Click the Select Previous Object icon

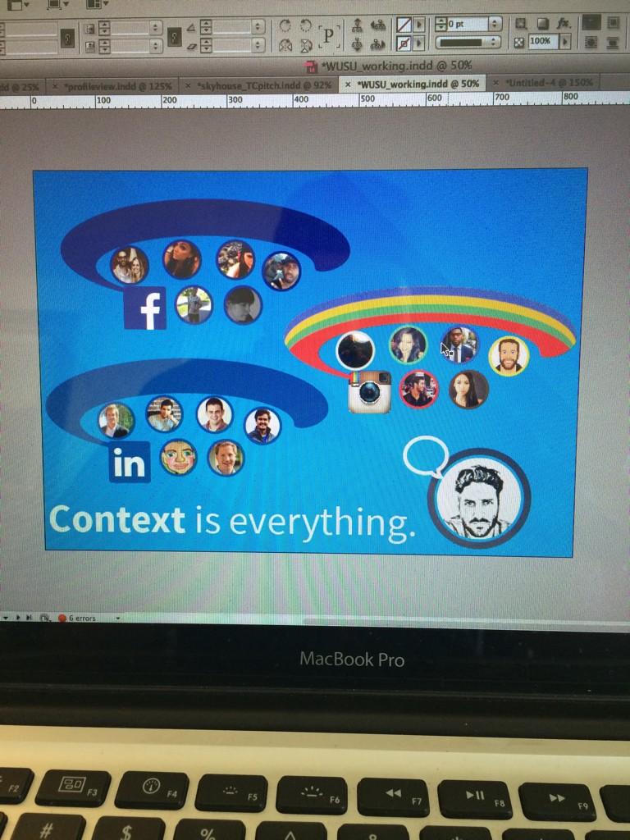[x=378, y=25]
